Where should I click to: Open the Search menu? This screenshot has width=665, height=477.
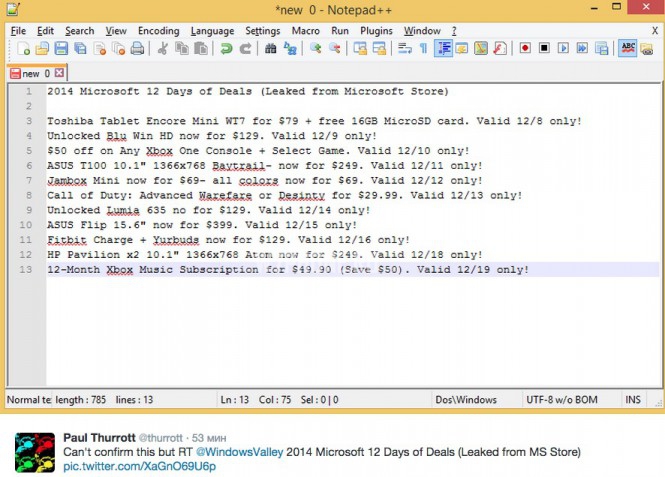pyautogui.click(x=80, y=31)
